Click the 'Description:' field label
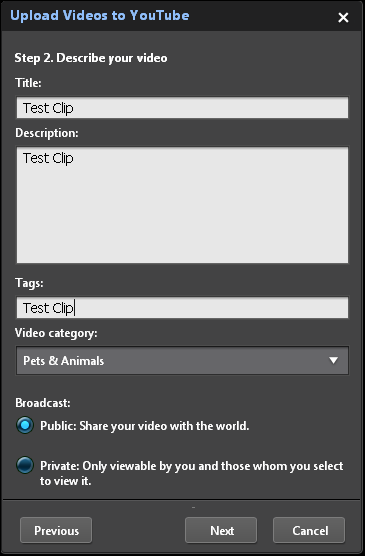This screenshot has height=556, width=365. click(47, 133)
